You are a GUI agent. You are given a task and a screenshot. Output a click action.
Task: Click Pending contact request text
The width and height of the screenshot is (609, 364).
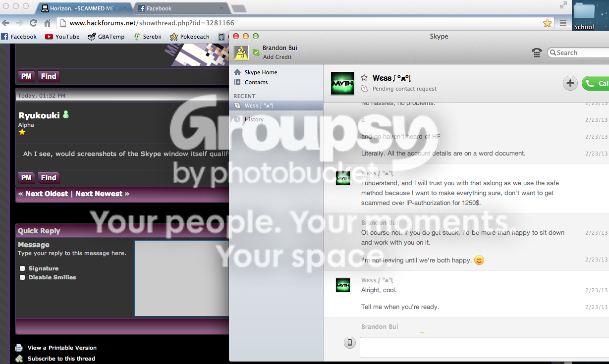point(404,89)
